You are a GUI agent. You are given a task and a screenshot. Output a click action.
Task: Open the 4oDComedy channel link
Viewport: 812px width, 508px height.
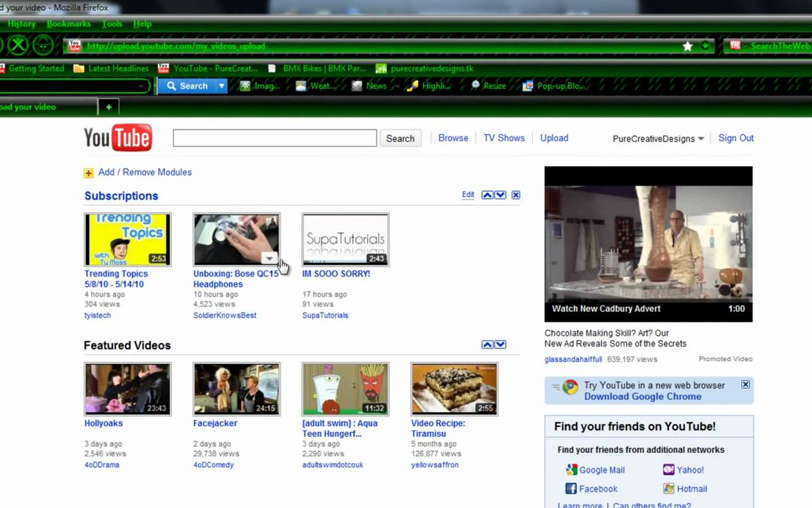[214, 465]
